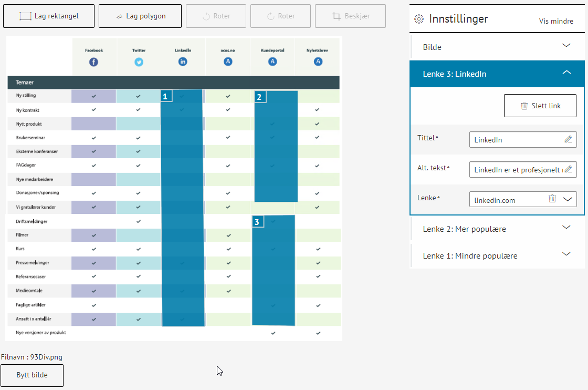588x390 pixels.
Task: Expand the Bilde section
Action: point(566,46)
